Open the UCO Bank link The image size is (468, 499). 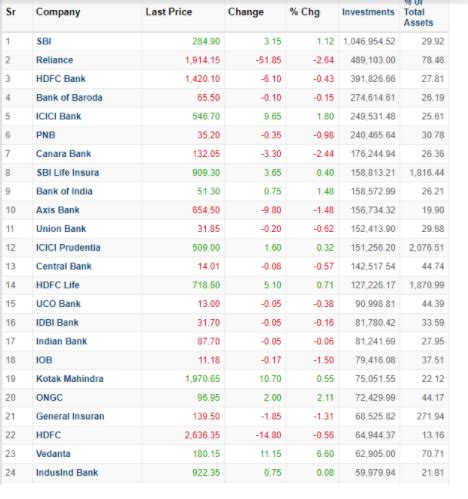point(58,304)
